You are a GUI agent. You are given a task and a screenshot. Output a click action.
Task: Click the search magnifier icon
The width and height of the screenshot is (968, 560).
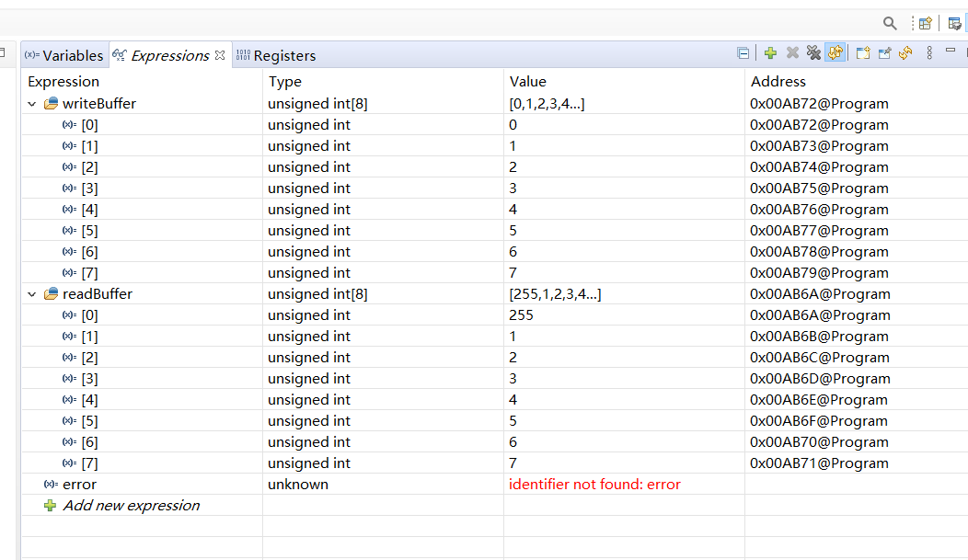click(x=890, y=23)
